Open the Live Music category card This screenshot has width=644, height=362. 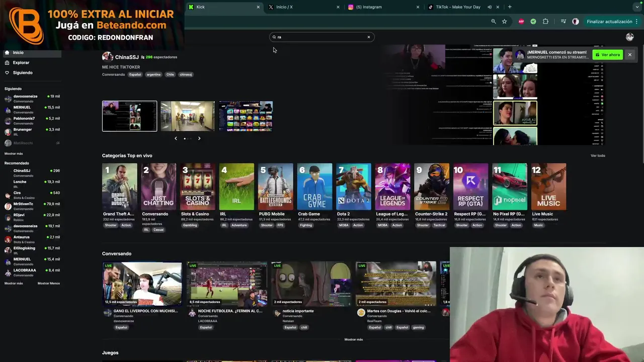tap(549, 187)
